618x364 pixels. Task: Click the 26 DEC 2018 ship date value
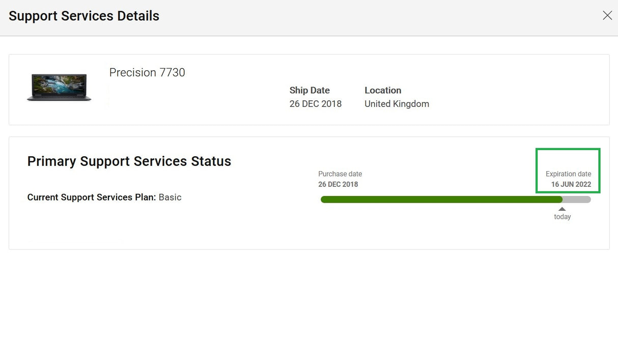pos(315,104)
